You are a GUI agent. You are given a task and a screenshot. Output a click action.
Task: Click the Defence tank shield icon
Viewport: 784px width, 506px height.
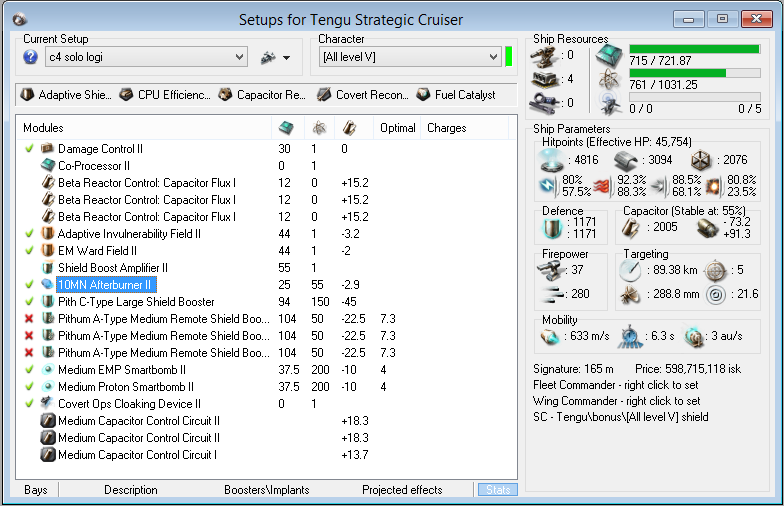pos(552,228)
